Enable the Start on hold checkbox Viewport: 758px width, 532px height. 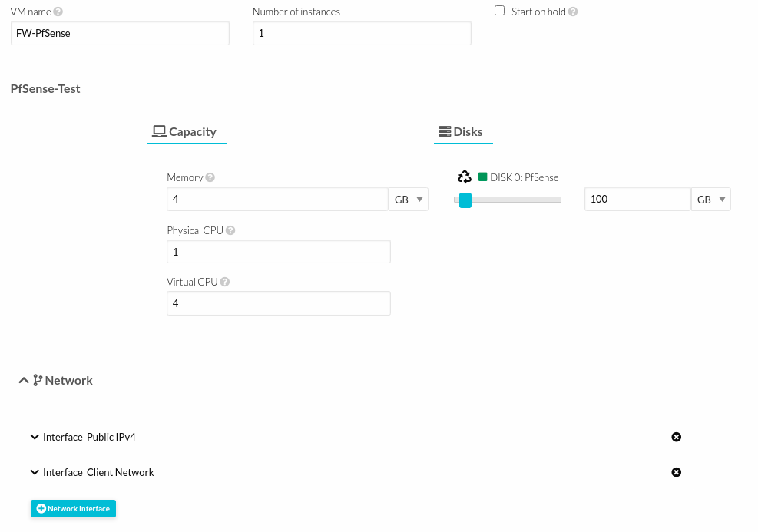(500, 11)
